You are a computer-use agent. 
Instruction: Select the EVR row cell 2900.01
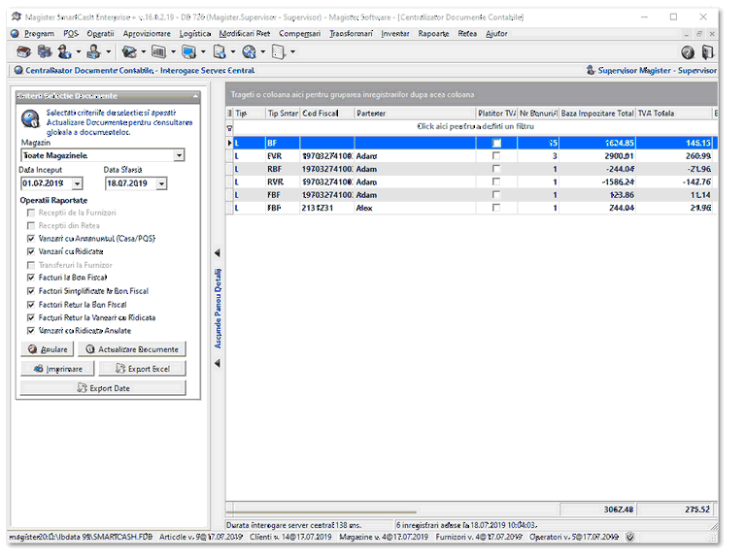coord(597,156)
